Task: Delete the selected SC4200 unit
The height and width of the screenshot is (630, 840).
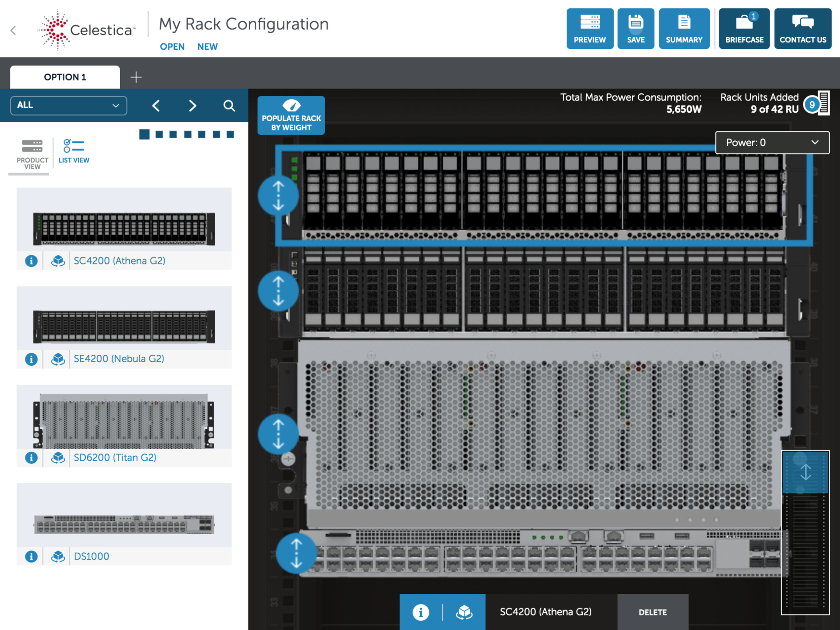Action: 653,612
